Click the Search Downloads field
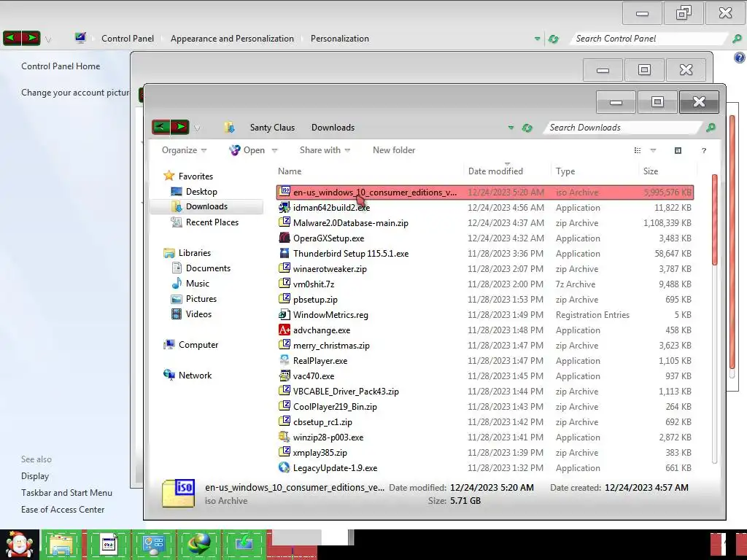The image size is (747, 560). pyautogui.click(x=624, y=128)
